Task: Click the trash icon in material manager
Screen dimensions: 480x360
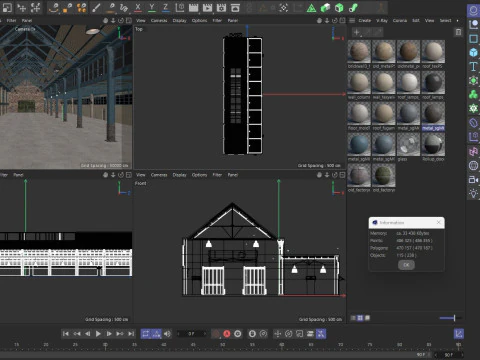Action: pyautogui.click(x=458, y=32)
